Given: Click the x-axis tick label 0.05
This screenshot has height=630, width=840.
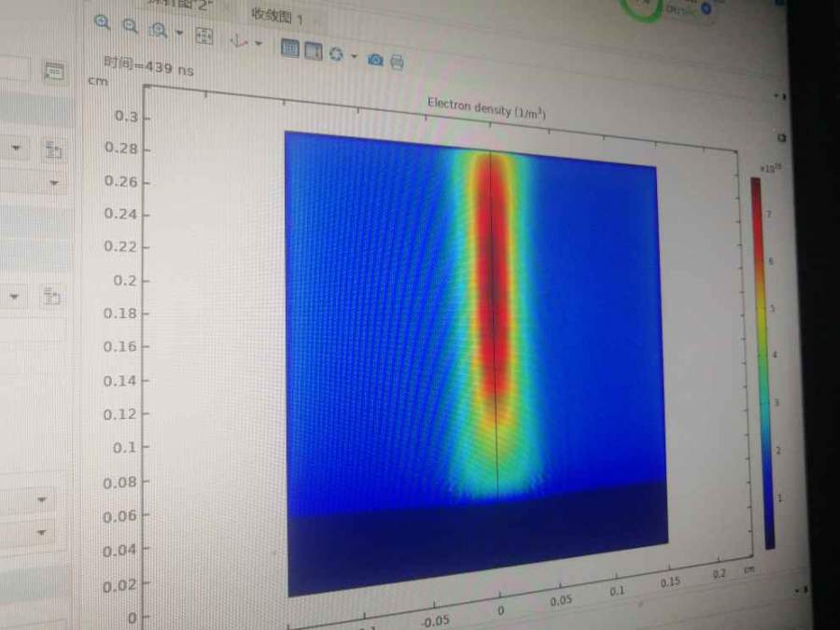Looking at the screenshot, I should (x=561, y=600).
